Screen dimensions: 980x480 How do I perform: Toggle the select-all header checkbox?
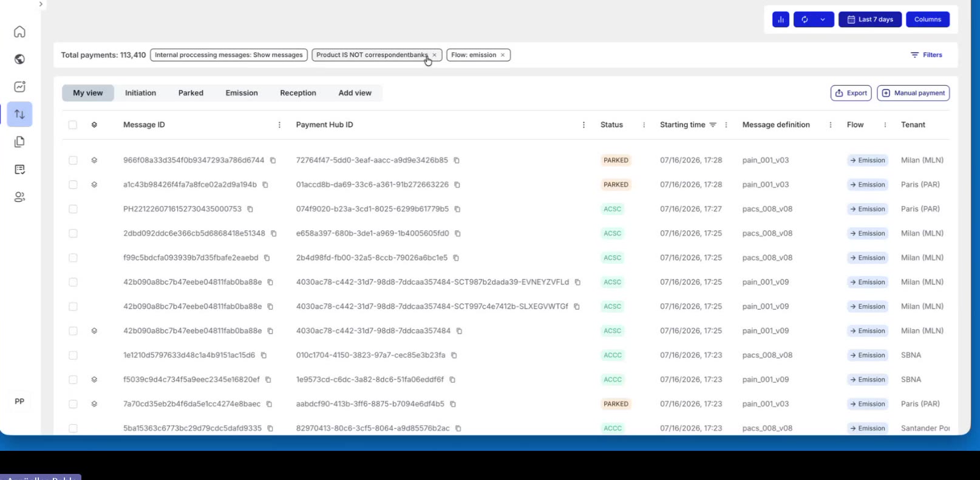73,125
